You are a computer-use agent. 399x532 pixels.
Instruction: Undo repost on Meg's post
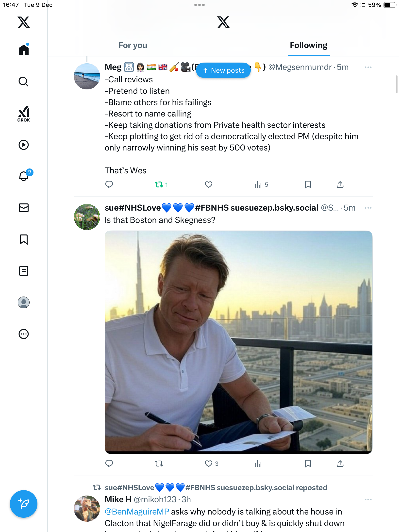[159, 184]
